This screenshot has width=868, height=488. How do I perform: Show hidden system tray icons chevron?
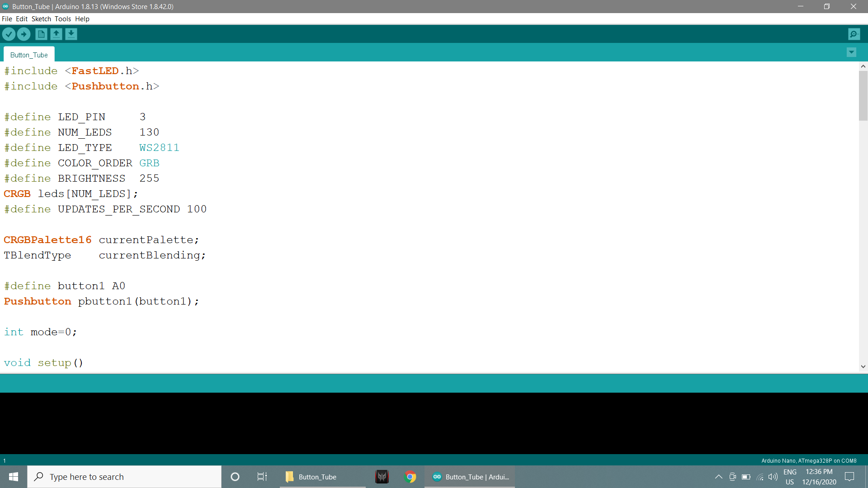[x=718, y=477]
